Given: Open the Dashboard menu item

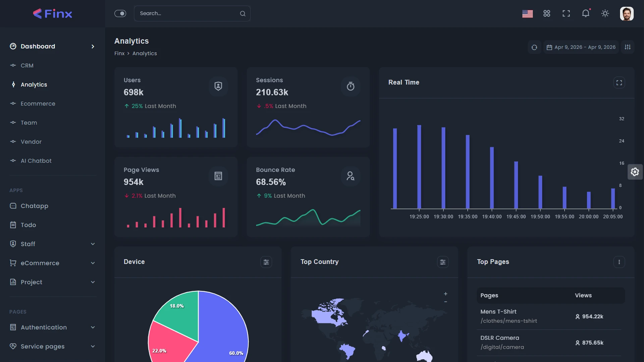Looking at the screenshot, I should (53, 46).
